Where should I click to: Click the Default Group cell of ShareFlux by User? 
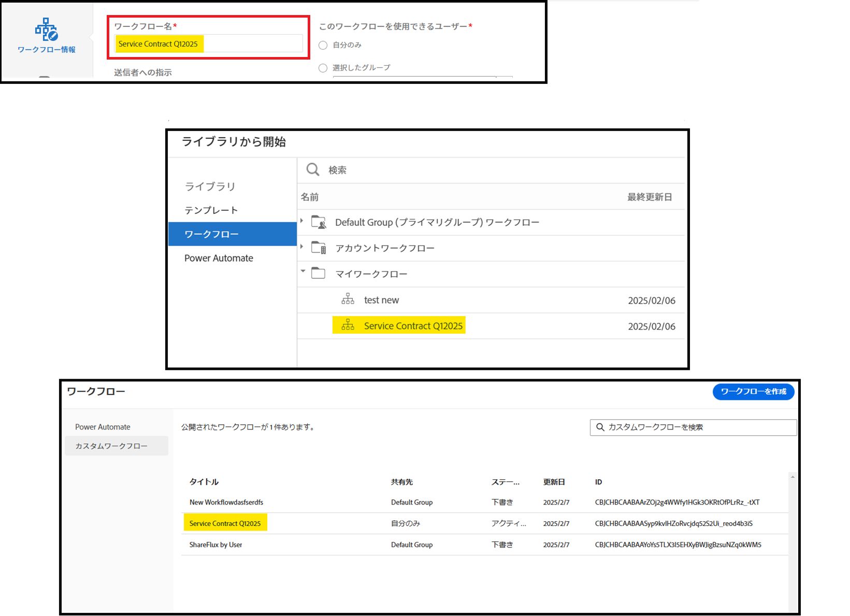tap(412, 545)
